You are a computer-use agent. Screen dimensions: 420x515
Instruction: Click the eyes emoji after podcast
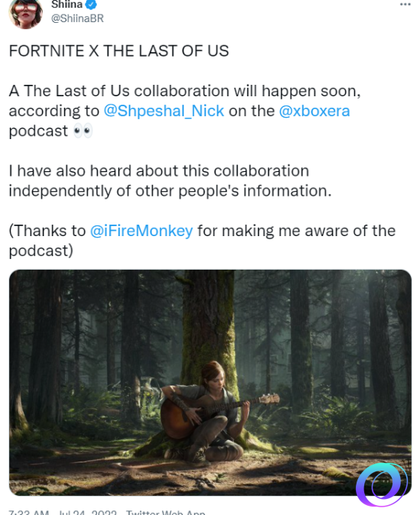(x=82, y=131)
